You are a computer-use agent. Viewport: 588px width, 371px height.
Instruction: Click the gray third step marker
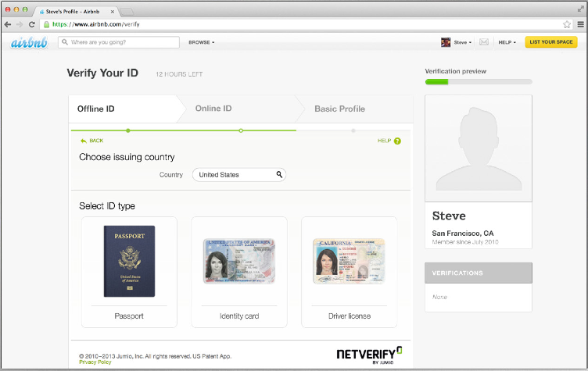coord(353,130)
